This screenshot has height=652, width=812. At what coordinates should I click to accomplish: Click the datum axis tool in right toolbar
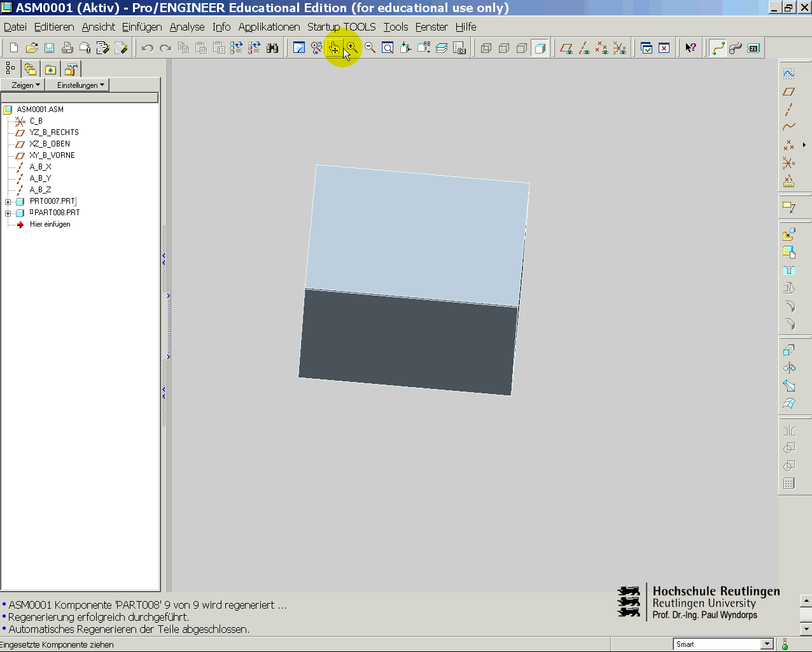click(789, 110)
